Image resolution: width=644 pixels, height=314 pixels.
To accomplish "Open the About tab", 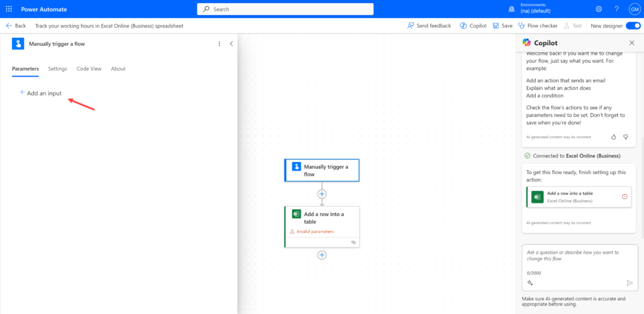I will 118,69.
